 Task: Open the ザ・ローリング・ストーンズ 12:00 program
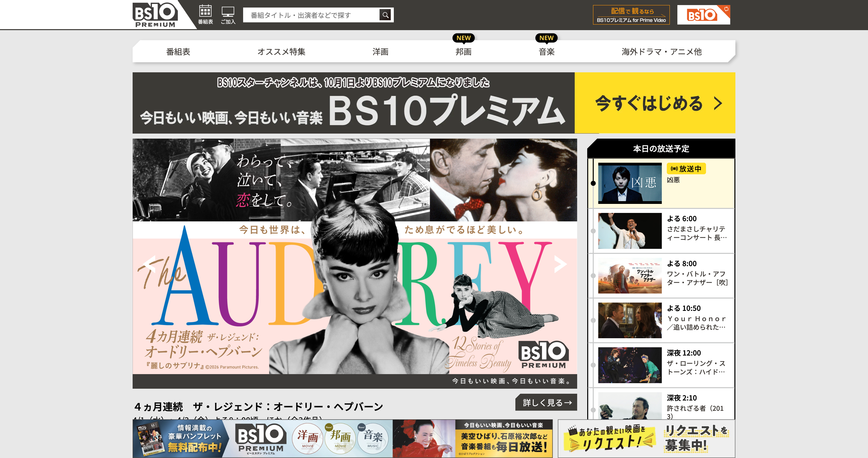tap(662, 365)
